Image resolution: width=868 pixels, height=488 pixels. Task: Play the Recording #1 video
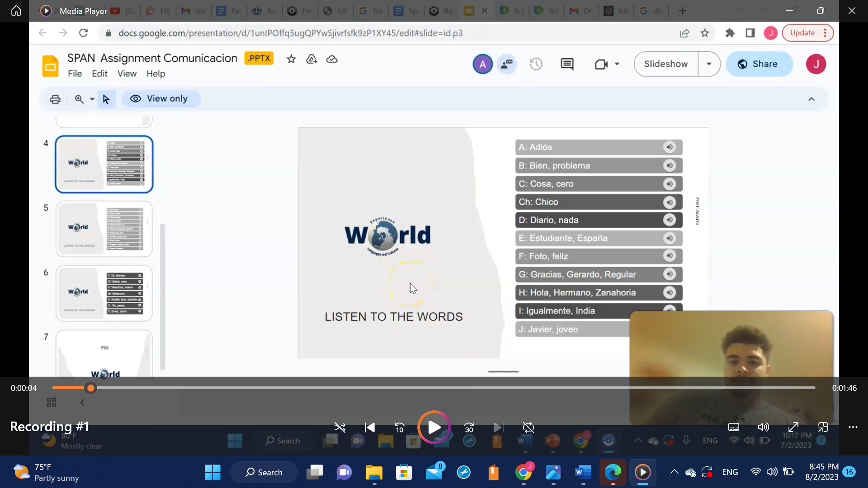434,427
